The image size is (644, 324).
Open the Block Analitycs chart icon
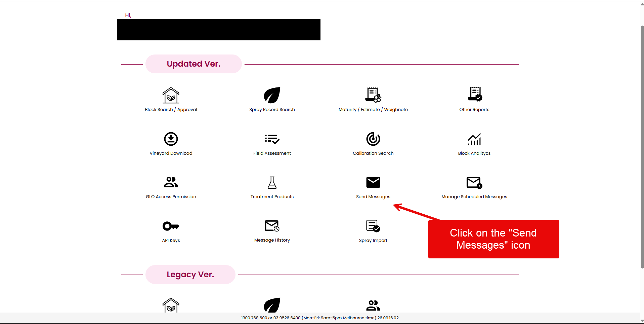pyautogui.click(x=474, y=139)
